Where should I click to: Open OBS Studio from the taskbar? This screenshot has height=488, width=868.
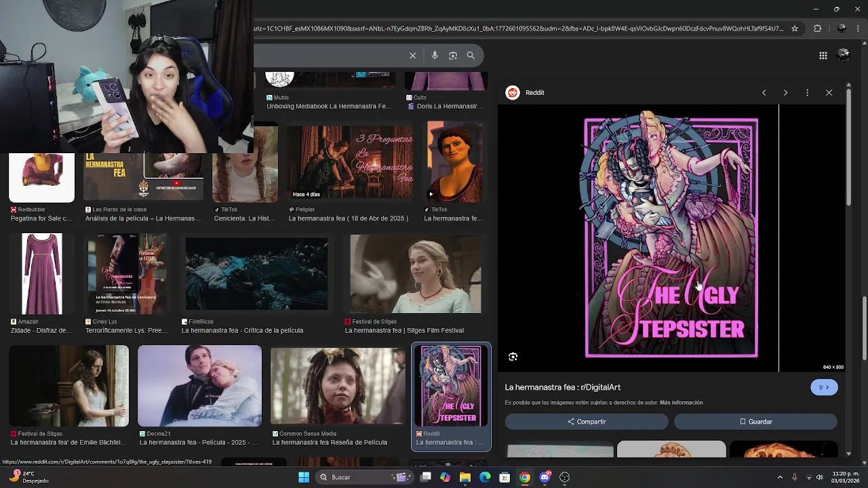pos(564,477)
